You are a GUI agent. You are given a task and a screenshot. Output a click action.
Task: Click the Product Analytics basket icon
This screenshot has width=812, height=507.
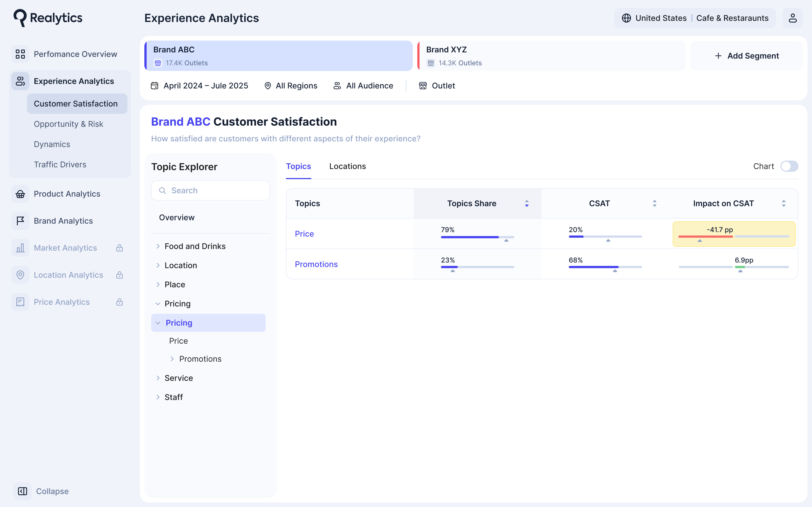coord(20,194)
